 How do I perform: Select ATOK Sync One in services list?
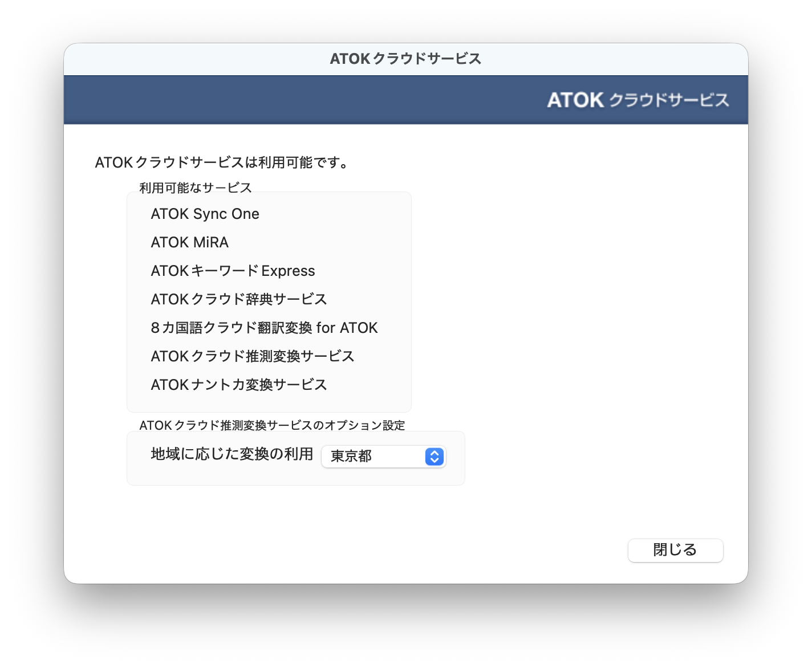point(205,214)
